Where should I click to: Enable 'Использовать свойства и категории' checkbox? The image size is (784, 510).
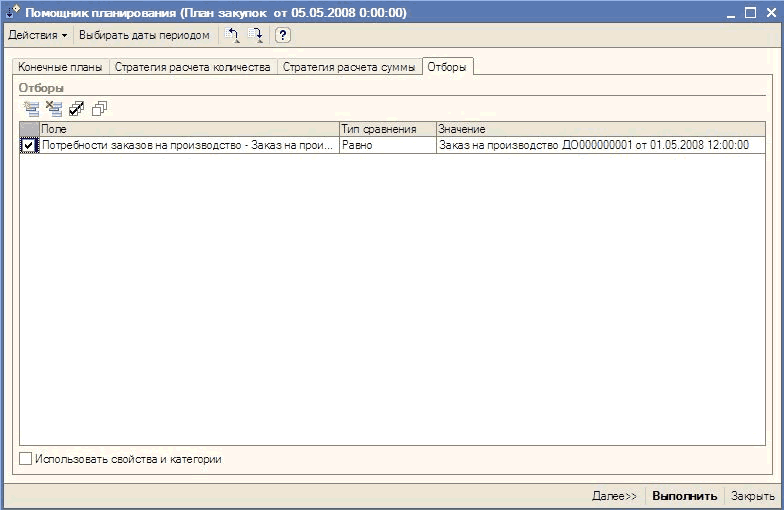pyautogui.click(x=26, y=459)
